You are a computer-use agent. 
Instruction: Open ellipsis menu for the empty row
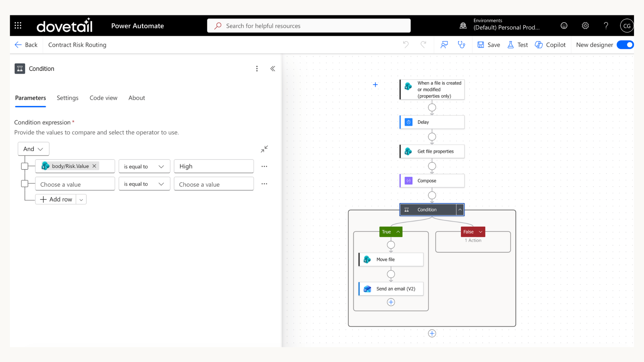point(264,184)
